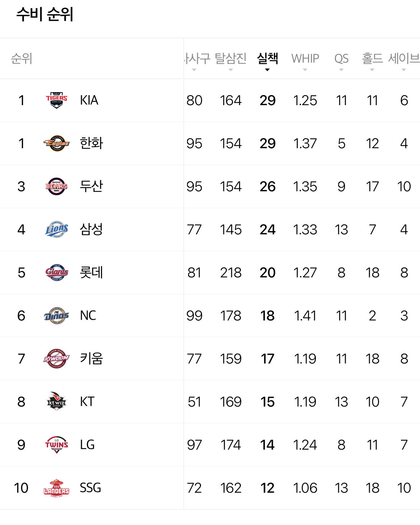This screenshot has width=420, height=525.
Task: Click the Lotte Giants team logo
Action: coord(56,272)
